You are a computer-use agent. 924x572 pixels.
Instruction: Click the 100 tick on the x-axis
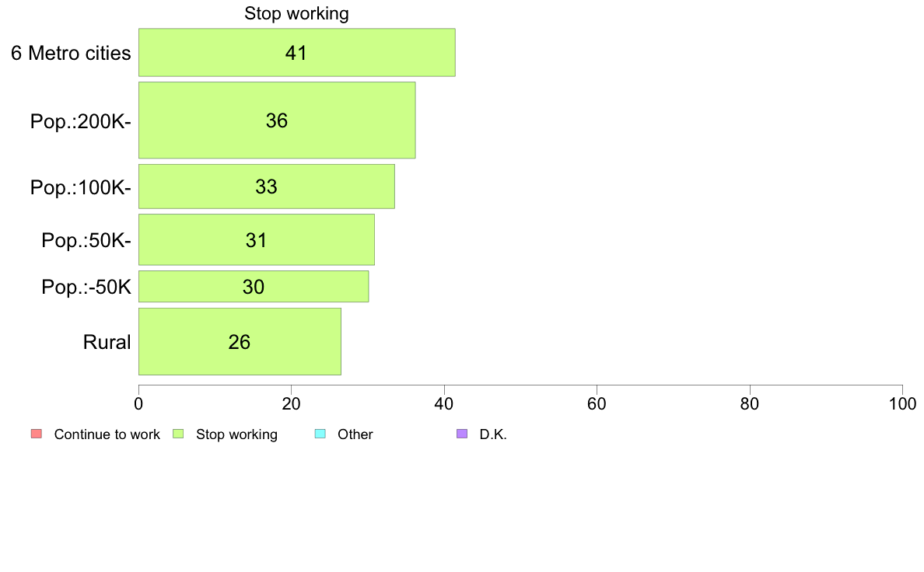coord(902,404)
